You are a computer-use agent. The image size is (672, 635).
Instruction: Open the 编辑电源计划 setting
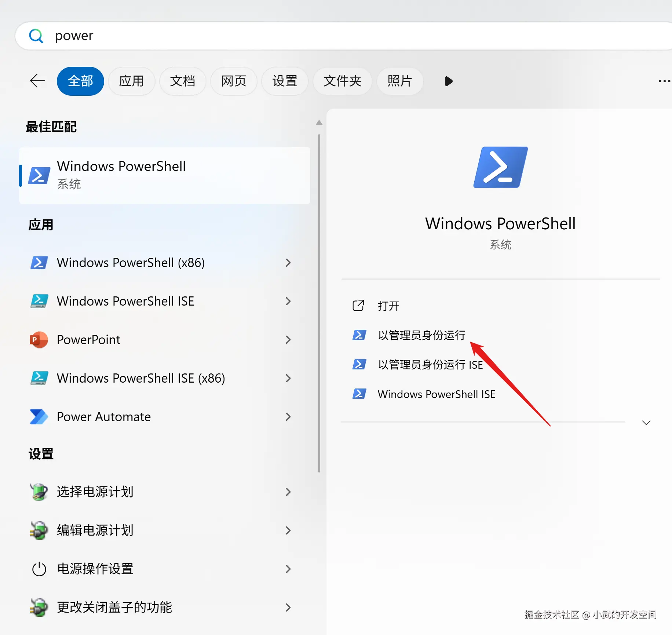164,530
